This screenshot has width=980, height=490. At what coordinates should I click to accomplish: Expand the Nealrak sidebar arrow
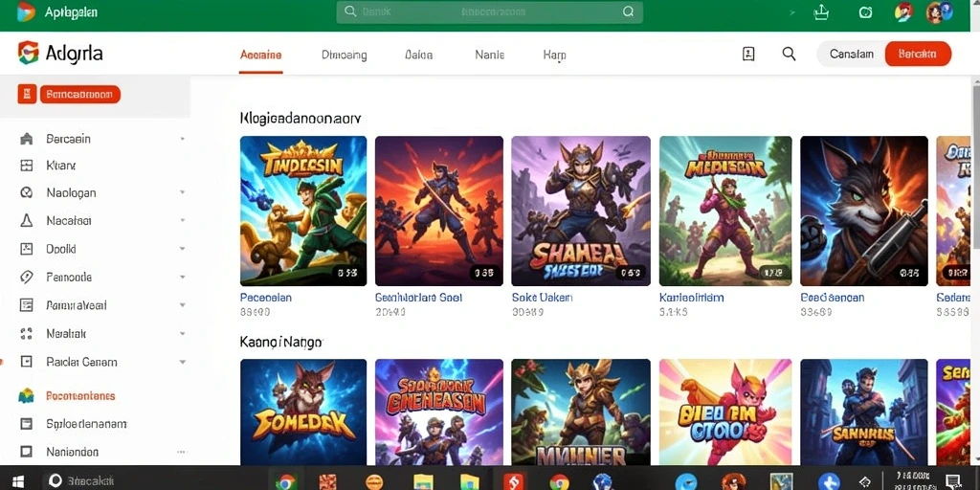183,334
